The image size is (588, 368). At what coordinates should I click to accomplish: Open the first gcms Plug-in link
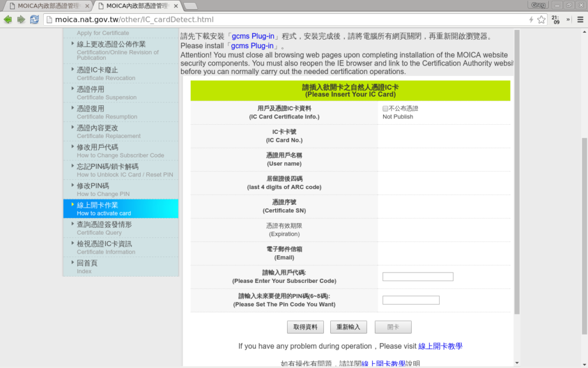253,36
